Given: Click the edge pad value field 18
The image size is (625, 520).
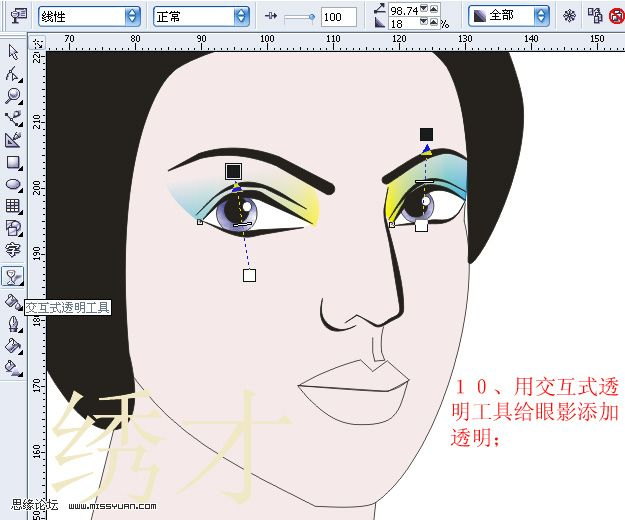Looking at the screenshot, I should click(404, 24).
